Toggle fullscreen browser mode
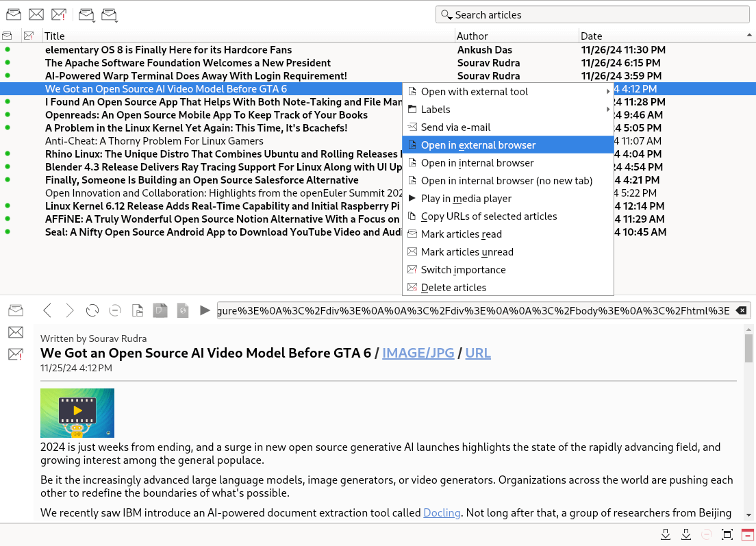The image size is (756, 546). (x=727, y=534)
